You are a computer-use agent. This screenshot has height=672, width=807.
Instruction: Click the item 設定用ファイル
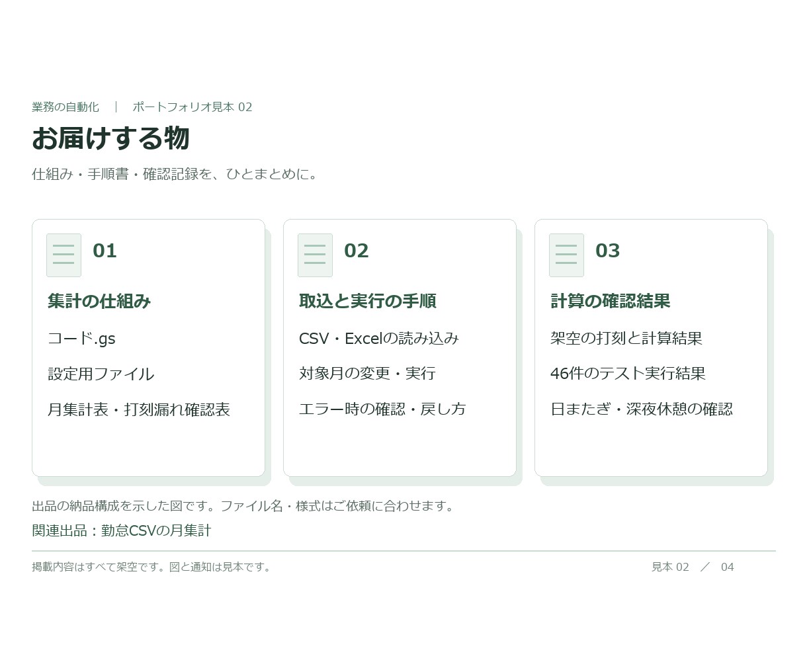point(101,374)
